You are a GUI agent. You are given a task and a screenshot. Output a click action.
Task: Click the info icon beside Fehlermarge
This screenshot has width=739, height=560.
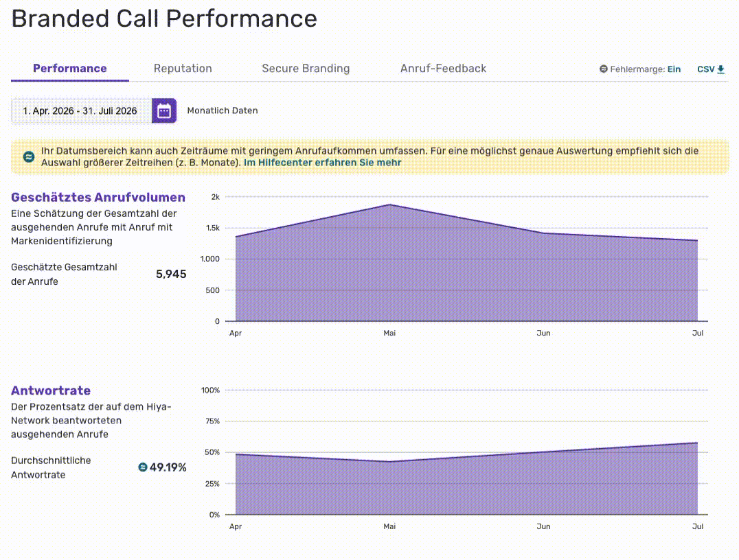pos(603,69)
